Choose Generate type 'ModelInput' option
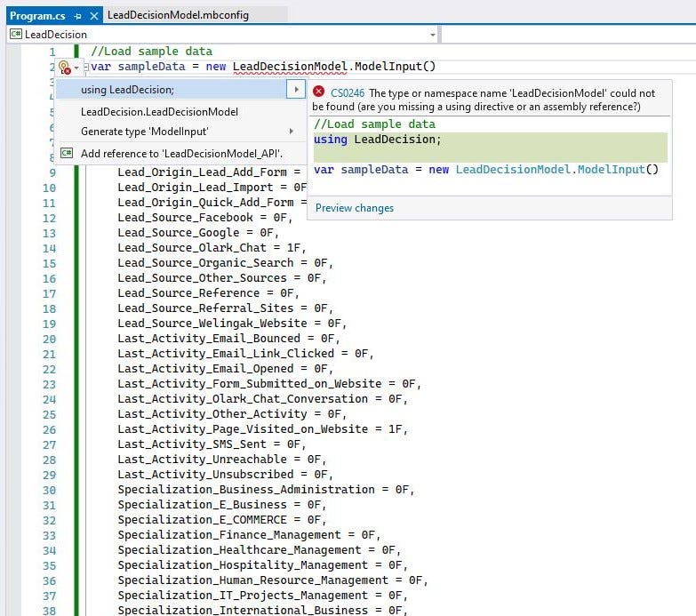Viewport: 696px width, 616px height. (144, 132)
